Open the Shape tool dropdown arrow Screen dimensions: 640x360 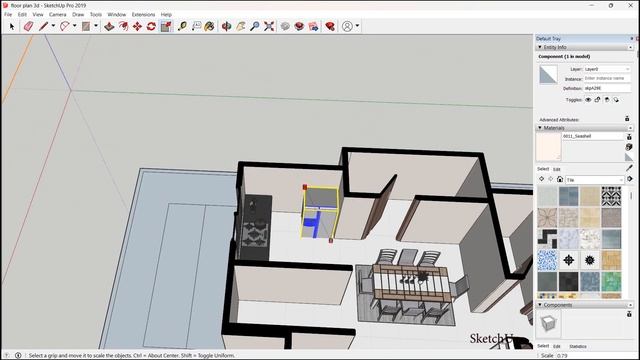[x=96, y=26]
